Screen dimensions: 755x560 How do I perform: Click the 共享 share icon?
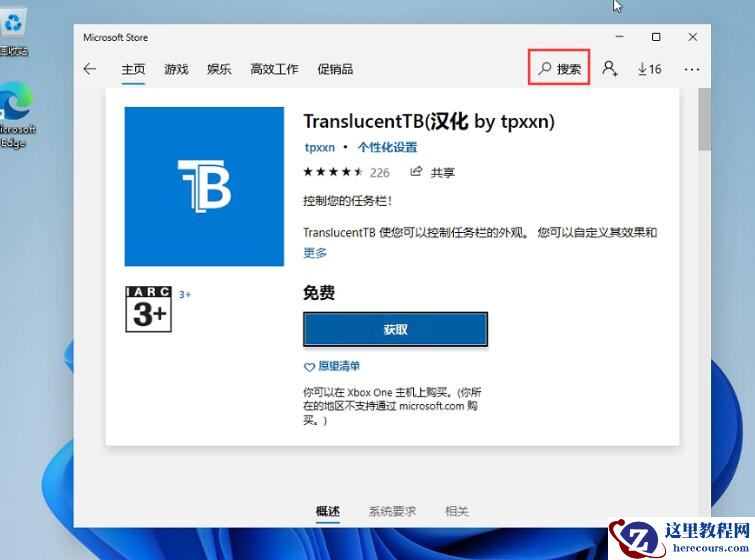tap(433, 172)
